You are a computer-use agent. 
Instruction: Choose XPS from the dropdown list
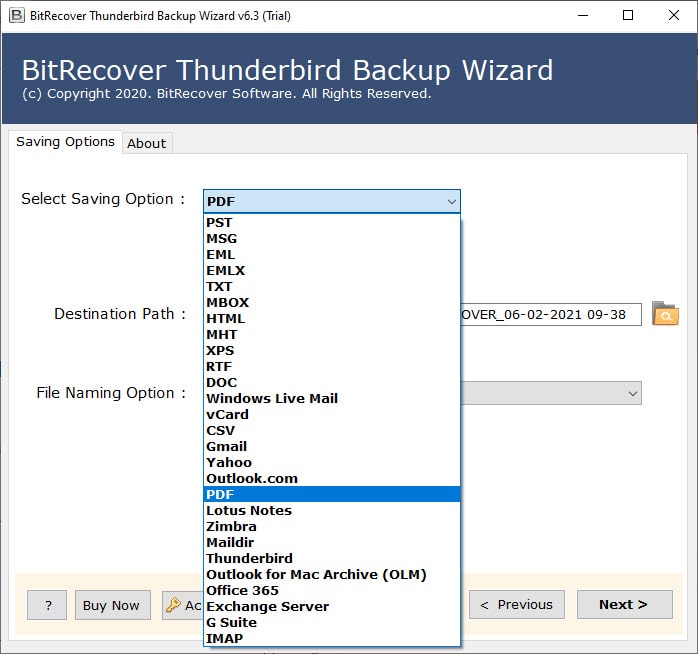pyautogui.click(x=332, y=351)
